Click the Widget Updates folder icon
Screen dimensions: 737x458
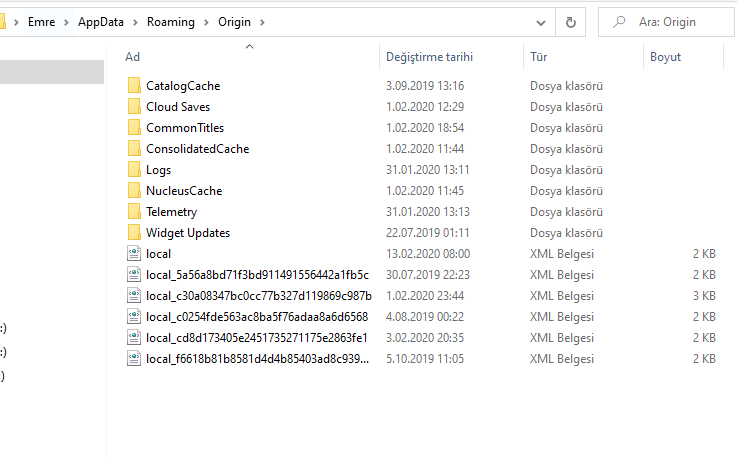134,233
